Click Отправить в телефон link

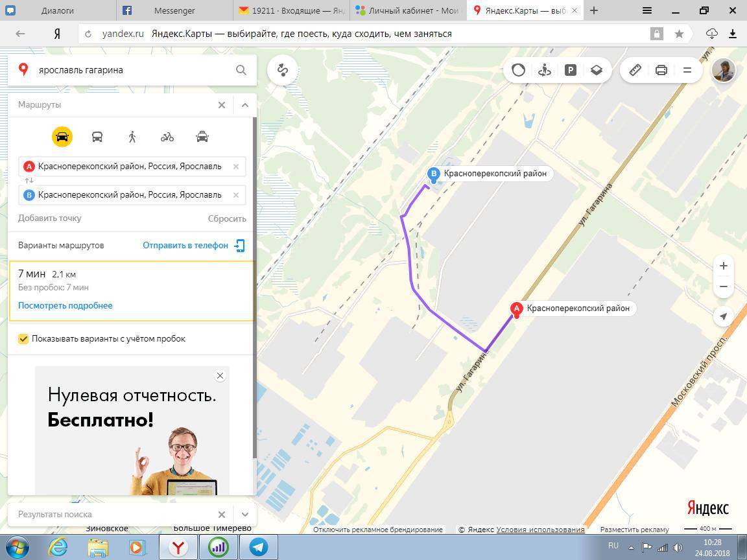(x=193, y=245)
